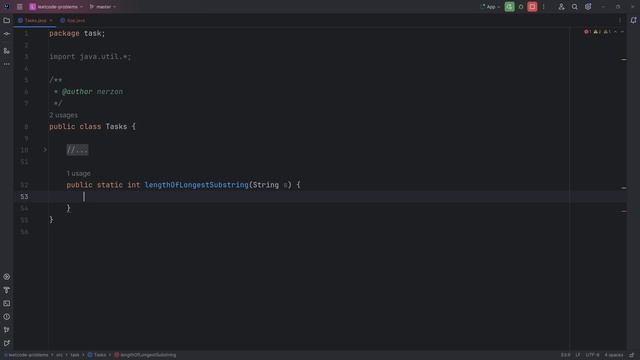640x360 pixels.
Task: Open the Terminal tool window
Action: [7, 303]
